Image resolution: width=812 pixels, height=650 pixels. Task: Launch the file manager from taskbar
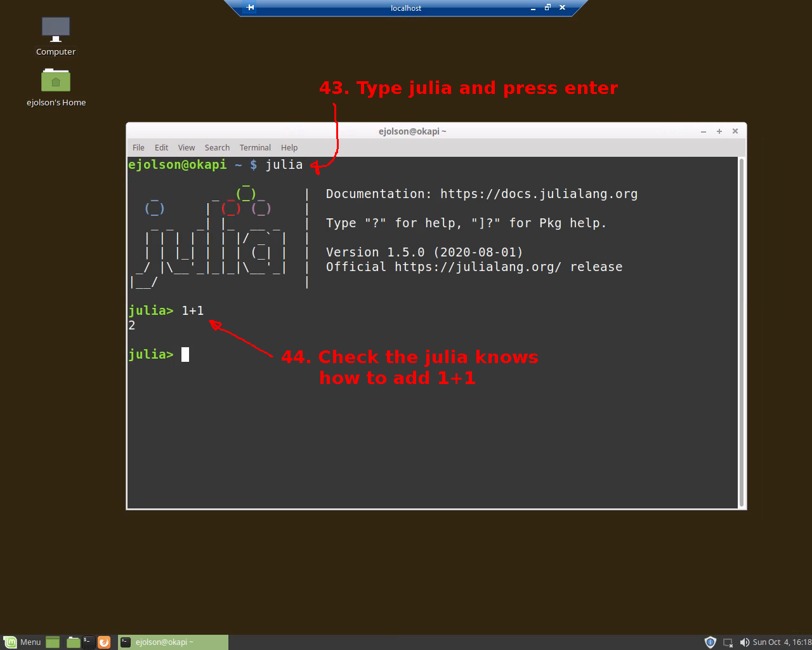pos(73,642)
